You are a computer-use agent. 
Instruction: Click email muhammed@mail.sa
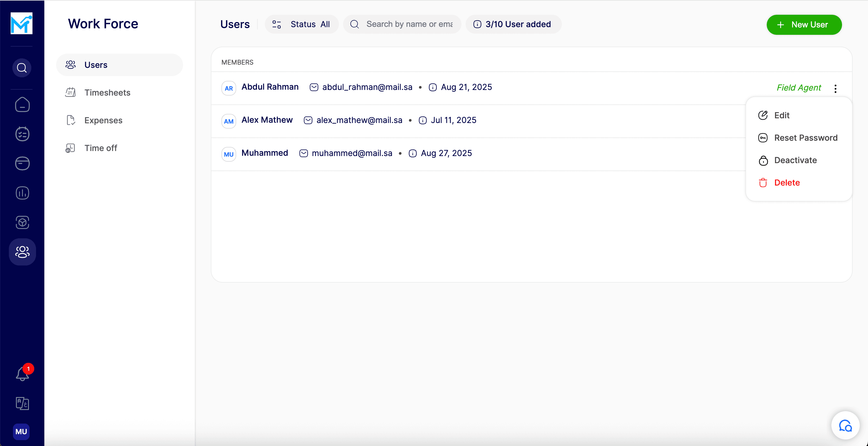click(x=352, y=153)
